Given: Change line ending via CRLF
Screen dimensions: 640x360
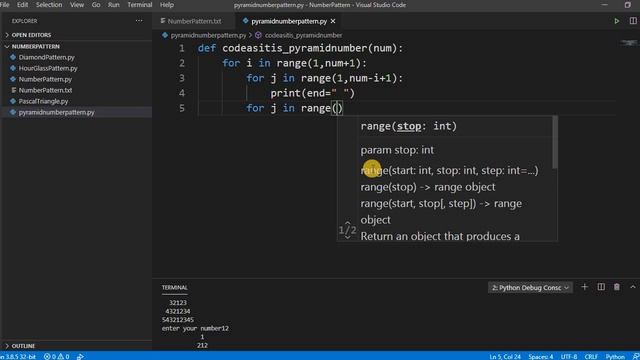Looking at the screenshot, I should click(x=591, y=356).
